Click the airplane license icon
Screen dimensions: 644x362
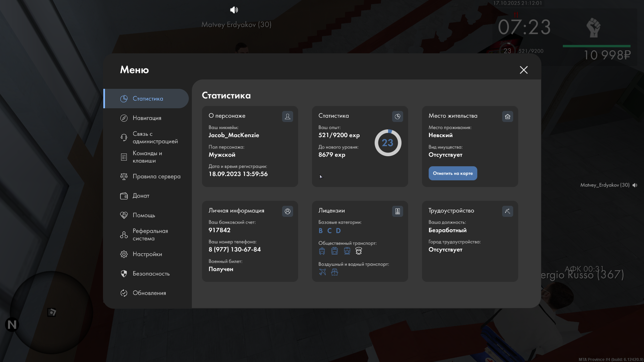(x=322, y=272)
